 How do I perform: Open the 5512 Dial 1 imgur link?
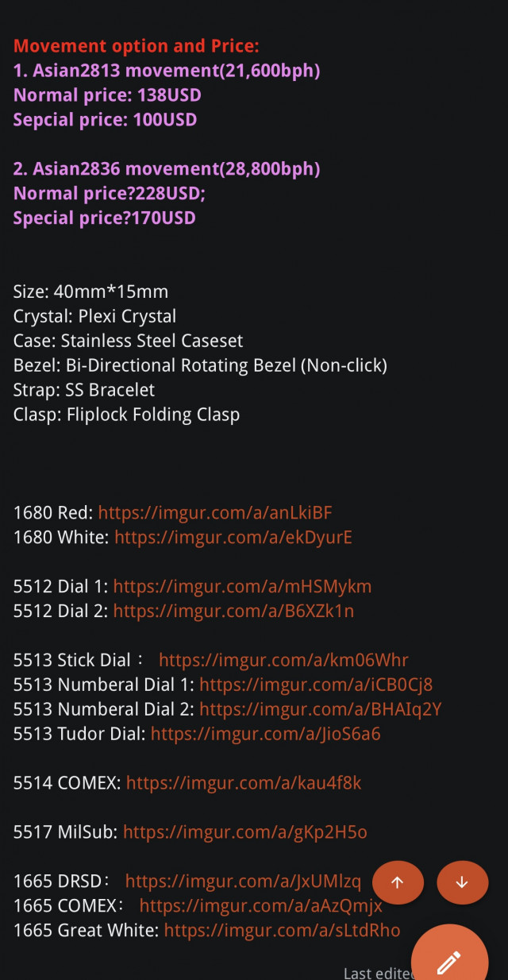(242, 586)
